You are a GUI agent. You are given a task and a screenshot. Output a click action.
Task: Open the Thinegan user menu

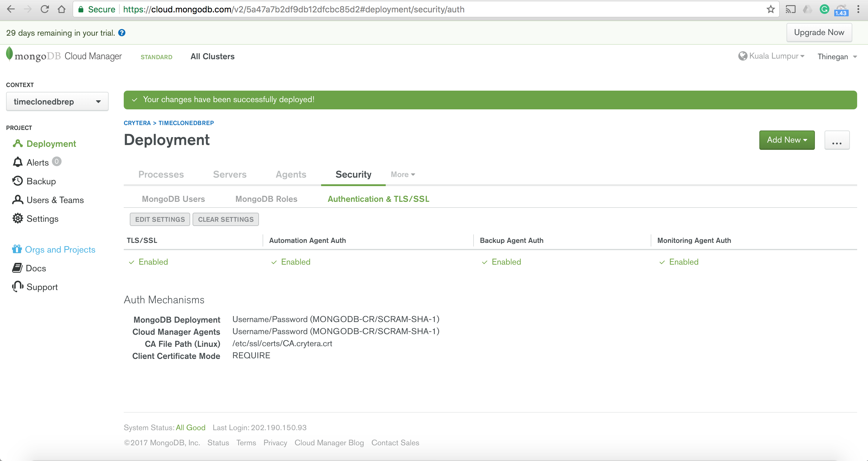[x=837, y=57]
